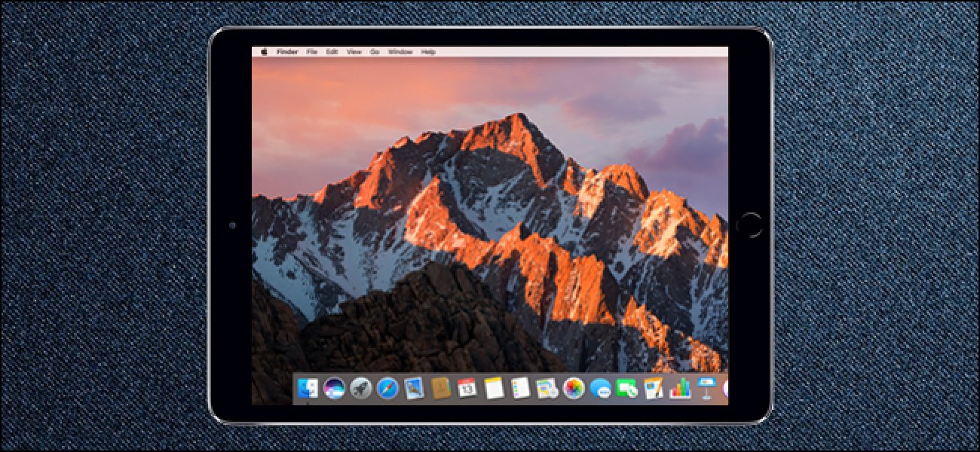This screenshot has width=980, height=452.
Task: Open Pages document icon in dock
Action: (654, 389)
